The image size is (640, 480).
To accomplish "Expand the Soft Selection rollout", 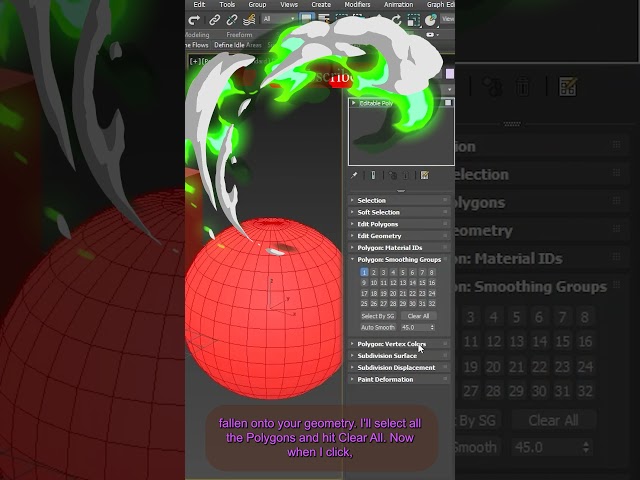I will tap(399, 212).
